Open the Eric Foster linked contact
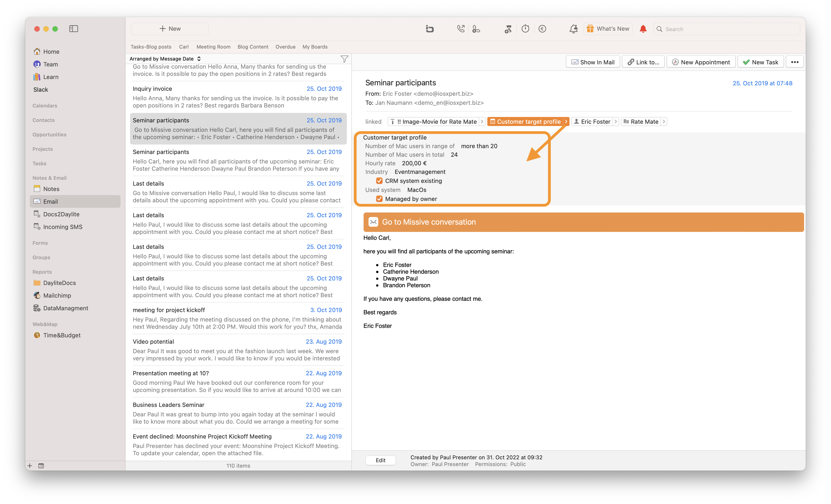The image size is (831, 504). click(x=592, y=121)
